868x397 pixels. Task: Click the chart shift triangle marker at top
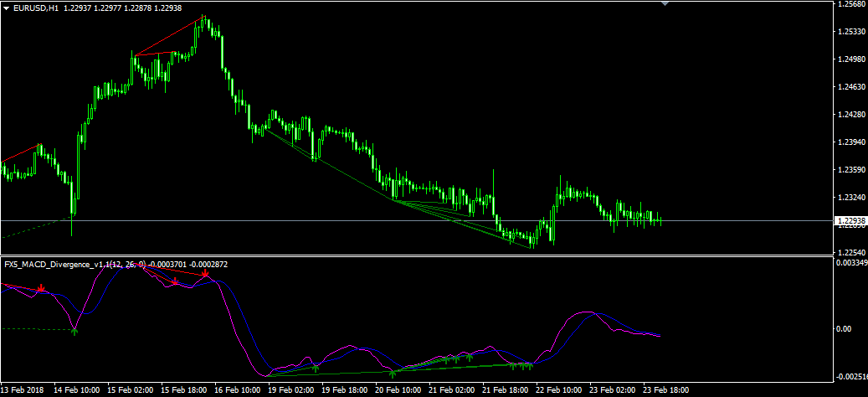click(665, 4)
